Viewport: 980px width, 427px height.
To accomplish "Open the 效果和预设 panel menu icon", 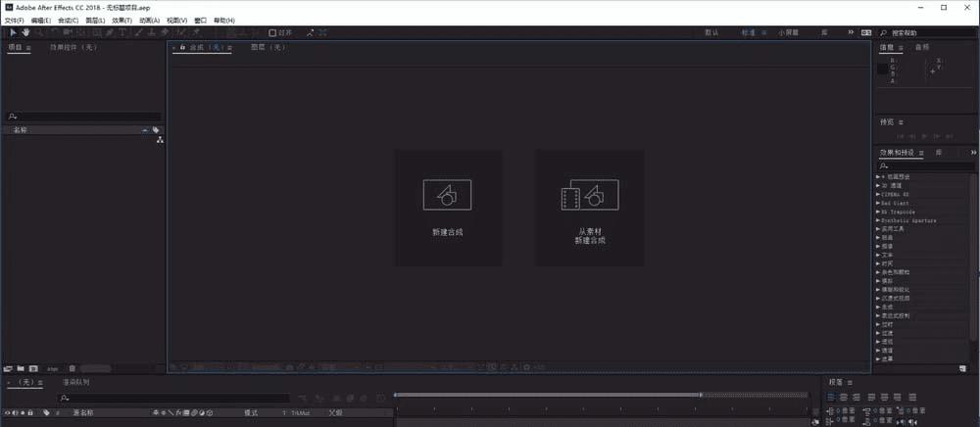I will (x=921, y=153).
